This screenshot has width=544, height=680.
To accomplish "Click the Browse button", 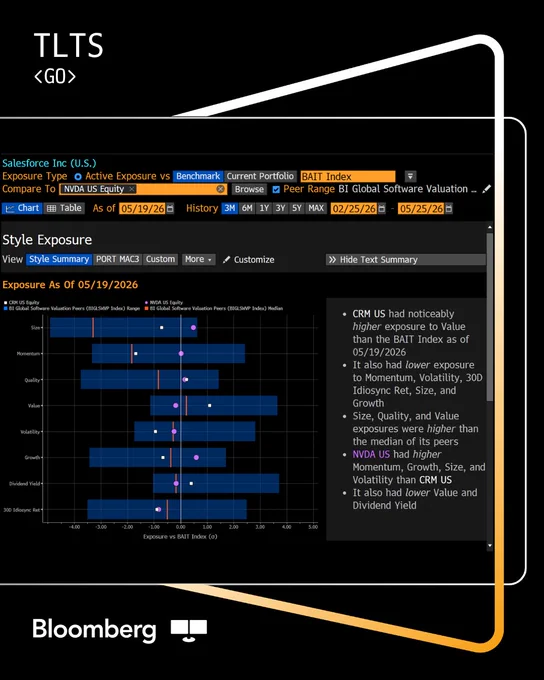I will [x=249, y=189].
